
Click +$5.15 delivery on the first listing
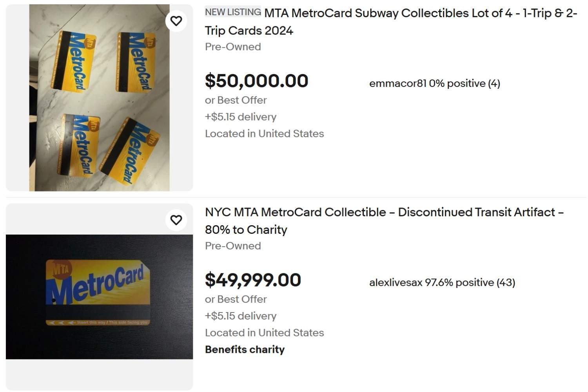240,117
